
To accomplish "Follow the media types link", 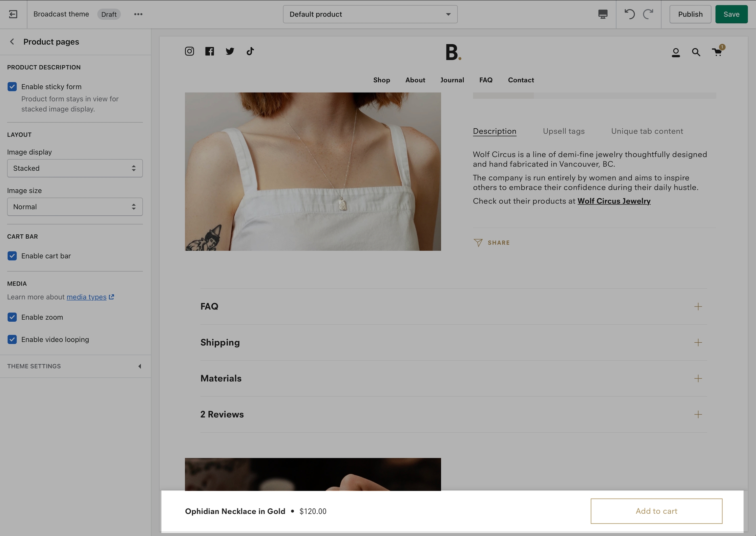I will pyautogui.click(x=86, y=297).
